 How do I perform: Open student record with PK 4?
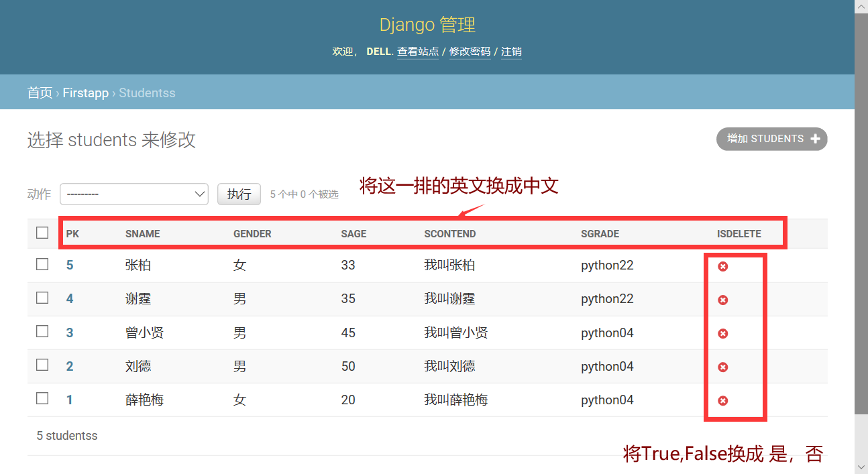pos(70,299)
